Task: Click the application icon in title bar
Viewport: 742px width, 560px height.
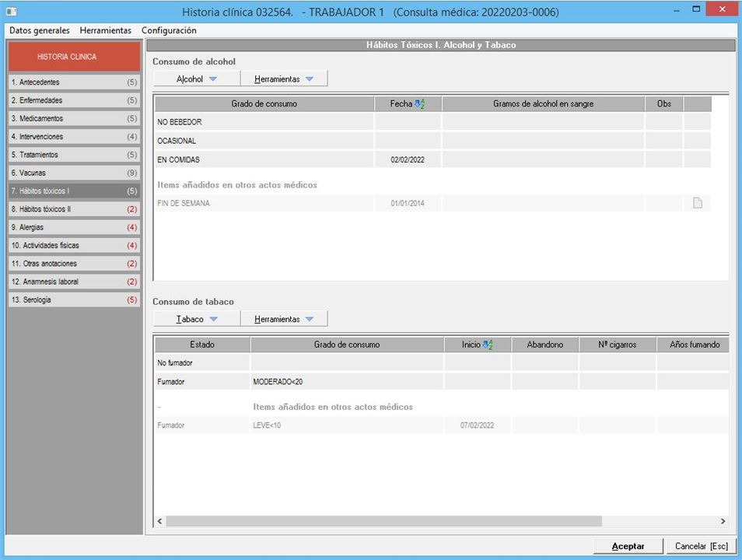Action: click(x=12, y=12)
